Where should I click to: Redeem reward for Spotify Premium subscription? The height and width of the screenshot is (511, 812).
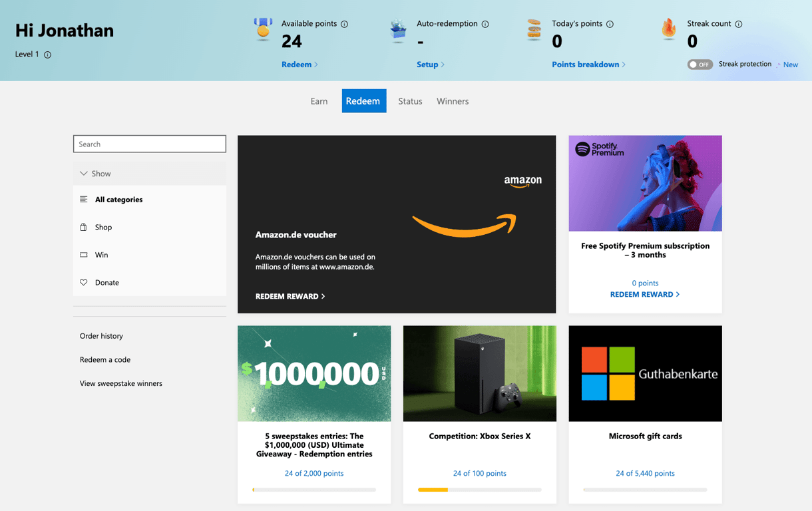tap(645, 294)
